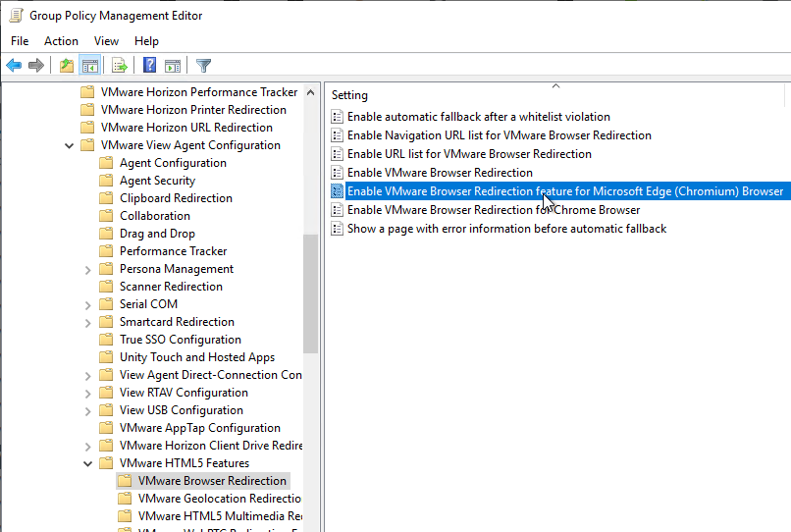791x532 pixels.
Task: Select the Performance Tracker tree item
Action: (x=173, y=251)
